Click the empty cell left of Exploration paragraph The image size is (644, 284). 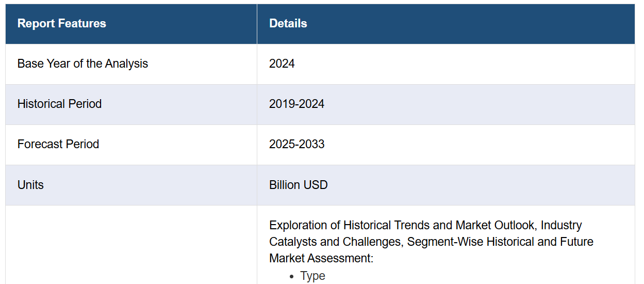point(131,245)
